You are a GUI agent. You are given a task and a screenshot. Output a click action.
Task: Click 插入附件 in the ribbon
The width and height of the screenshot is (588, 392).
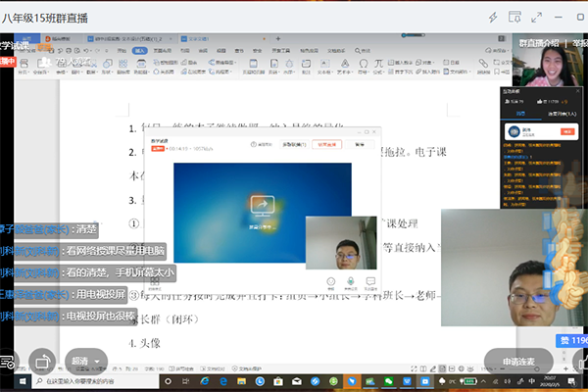tap(427, 72)
